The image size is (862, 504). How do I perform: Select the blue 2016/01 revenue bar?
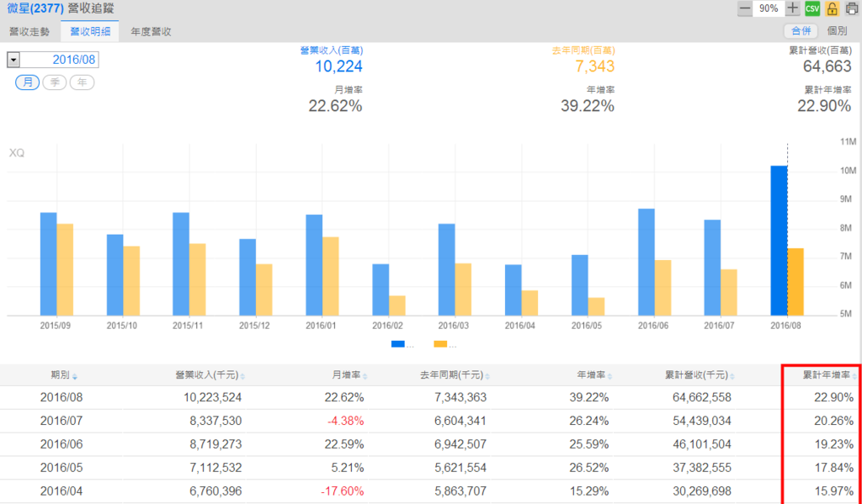(x=314, y=265)
